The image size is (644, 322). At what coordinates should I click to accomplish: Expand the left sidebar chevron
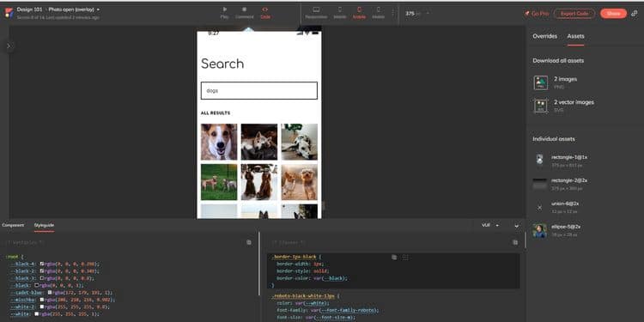tap(9, 46)
